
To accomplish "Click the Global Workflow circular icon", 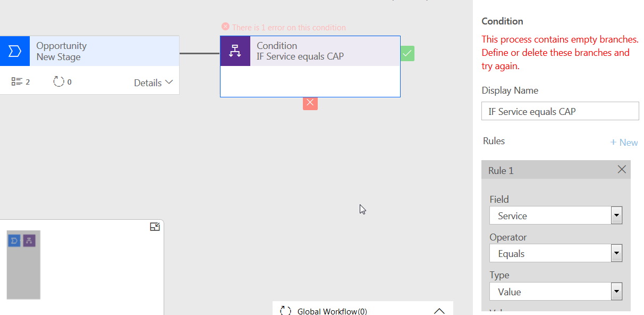I will tap(285, 311).
